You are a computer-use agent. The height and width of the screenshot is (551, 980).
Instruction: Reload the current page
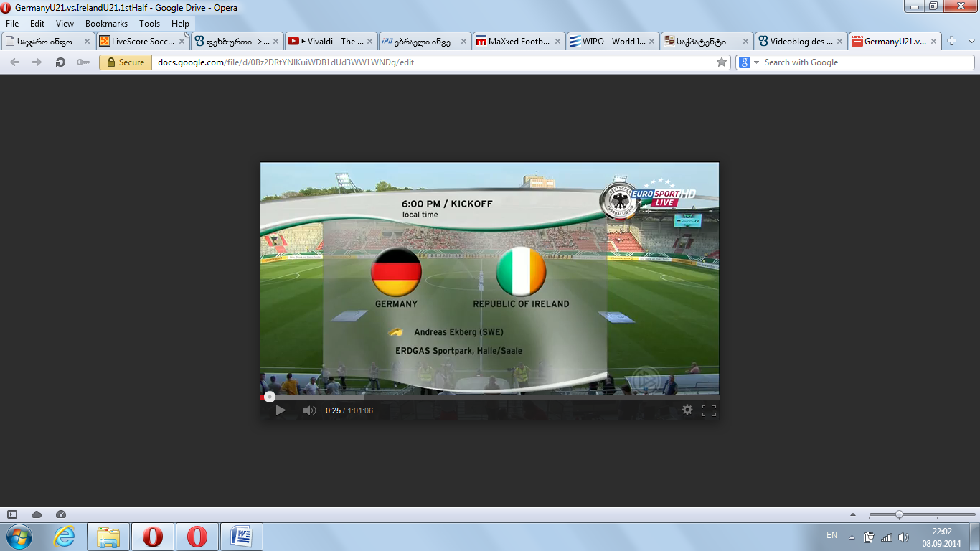point(60,62)
